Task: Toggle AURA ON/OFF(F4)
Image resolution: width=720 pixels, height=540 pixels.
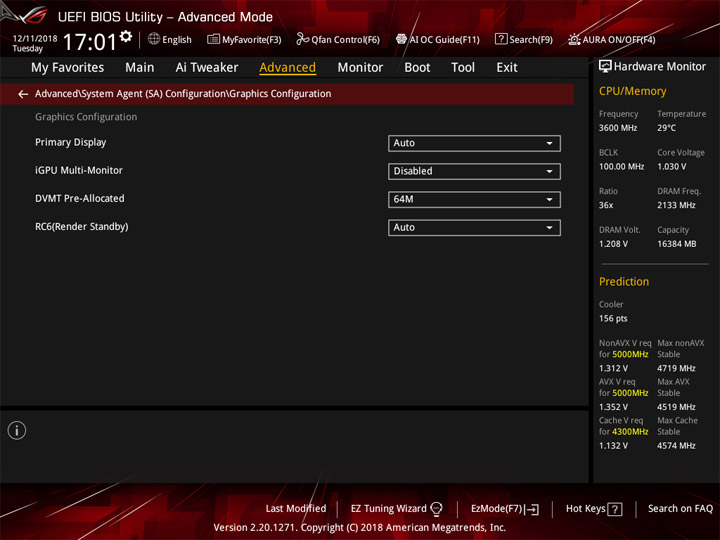Action: pos(612,39)
